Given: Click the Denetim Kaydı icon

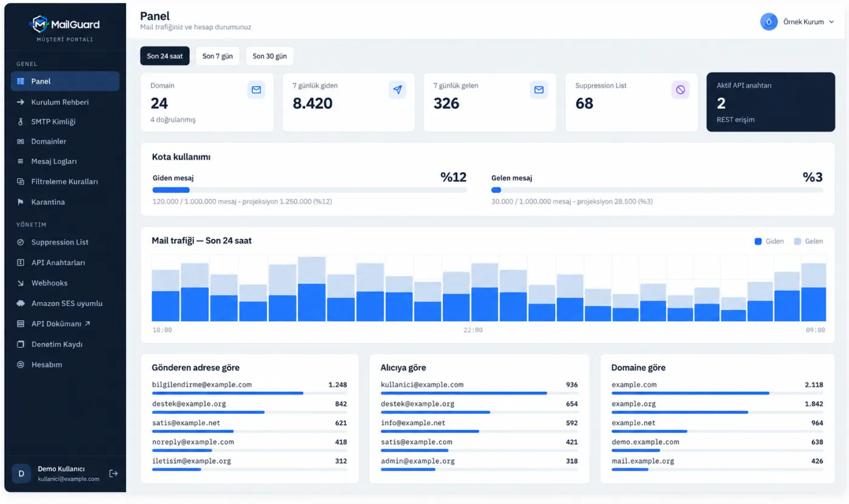Looking at the screenshot, I should [x=20, y=344].
